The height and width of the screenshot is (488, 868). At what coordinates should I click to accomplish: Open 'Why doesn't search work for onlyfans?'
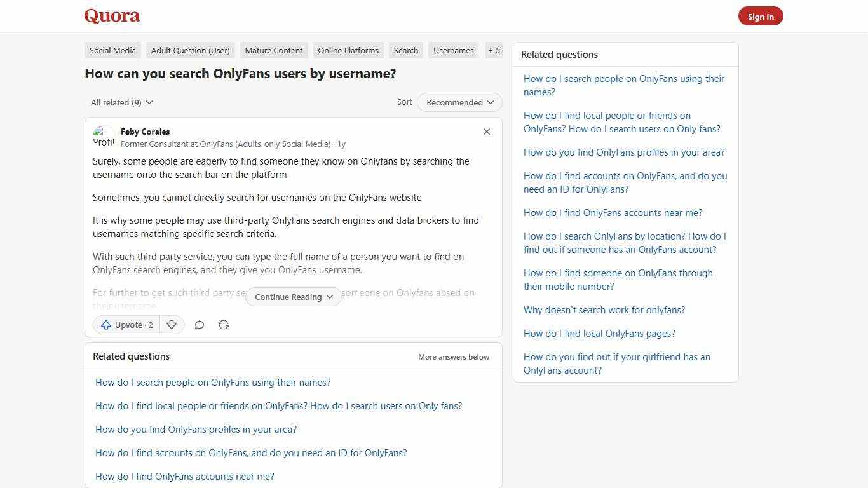(604, 309)
